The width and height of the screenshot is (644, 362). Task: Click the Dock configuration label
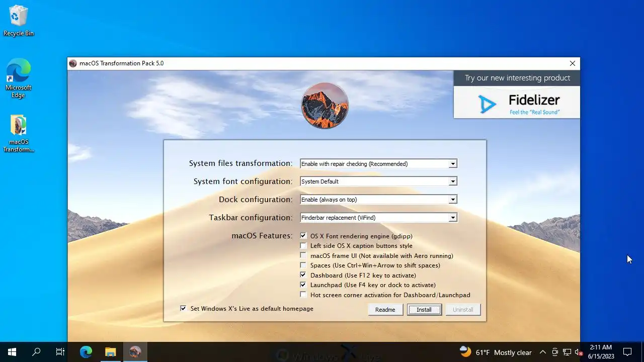256,200
